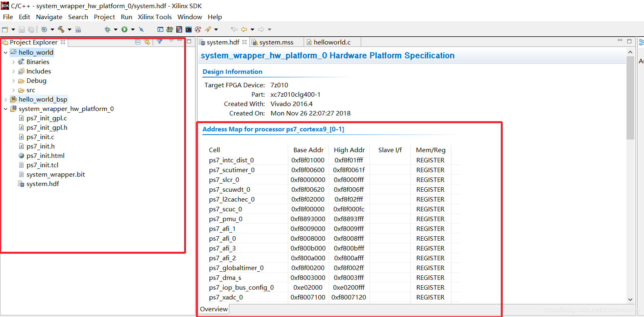Close the Project Explorer view tab

coord(63,42)
